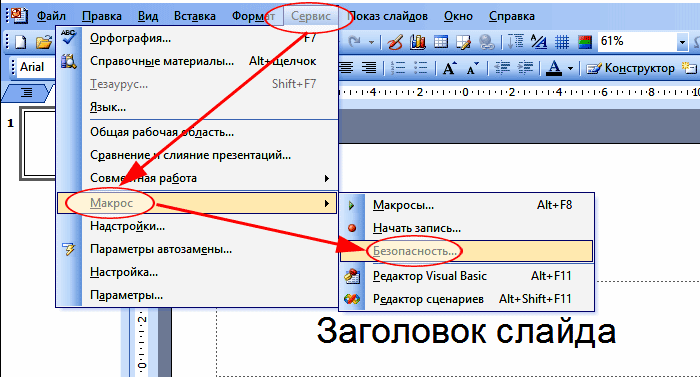Toggle the numbered list button

point(397,68)
